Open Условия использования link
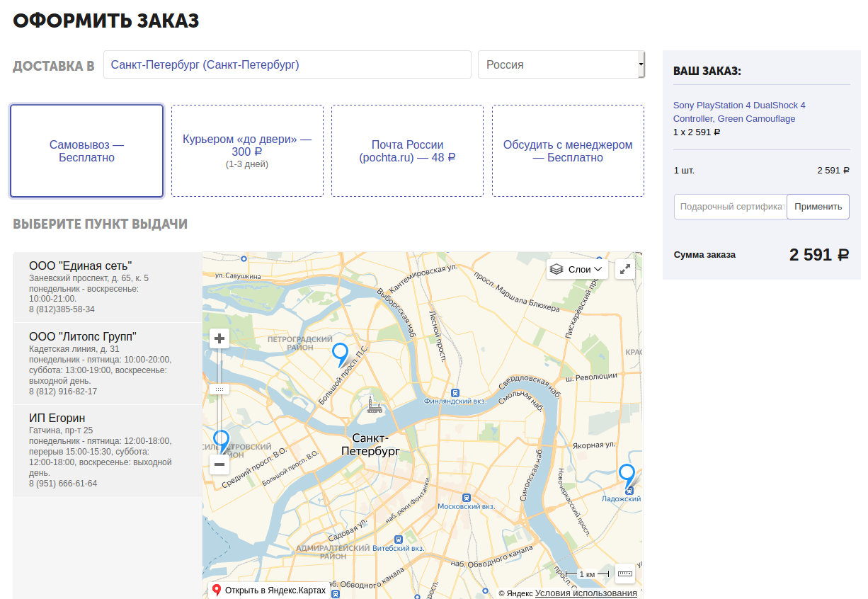The image size is (868, 599). [x=586, y=593]
